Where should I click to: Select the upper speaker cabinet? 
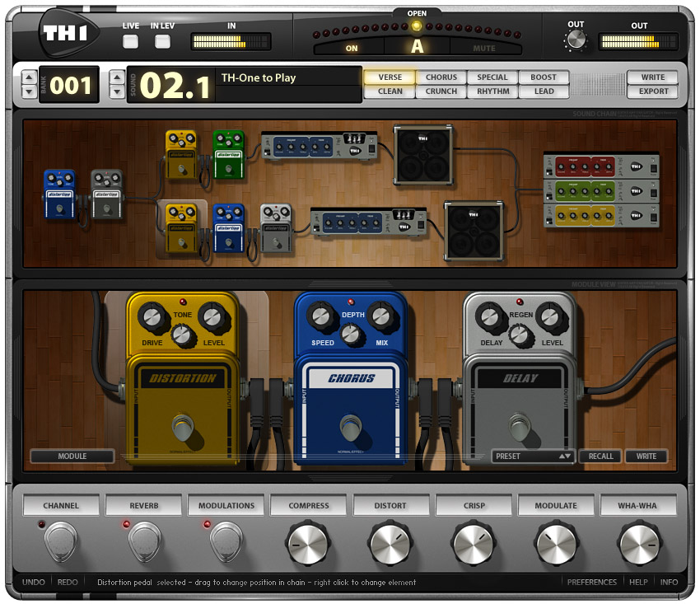423,155
